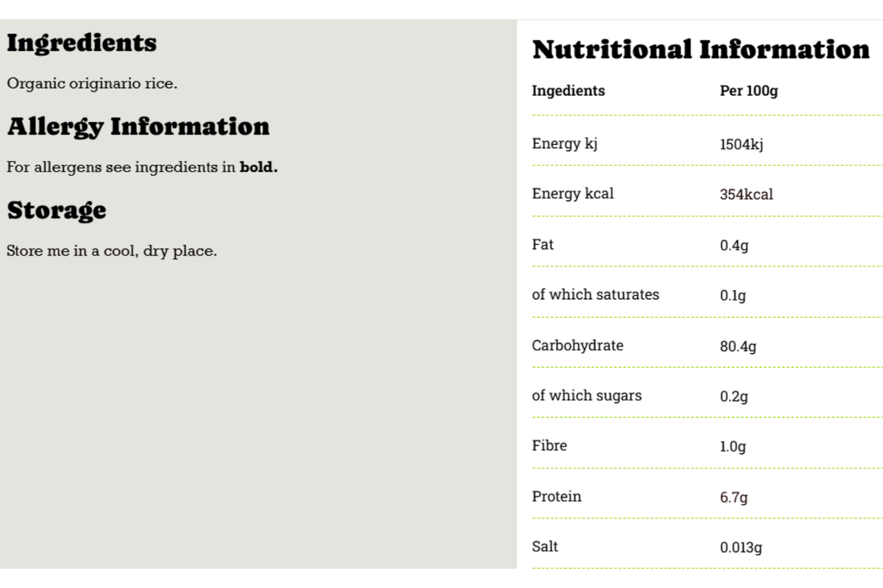Click the 354kcal energy value
Image resolution: width=883 pixels, height=588 pixels.
(746, 194)
